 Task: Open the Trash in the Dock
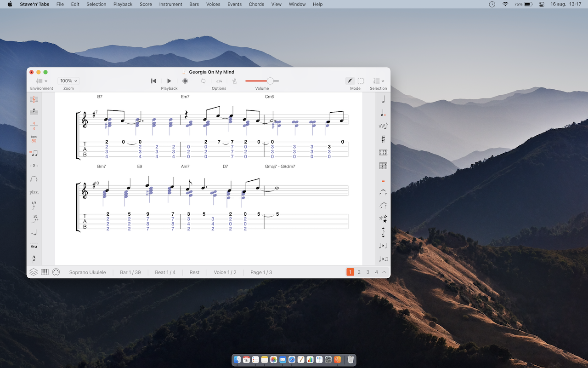351,360
